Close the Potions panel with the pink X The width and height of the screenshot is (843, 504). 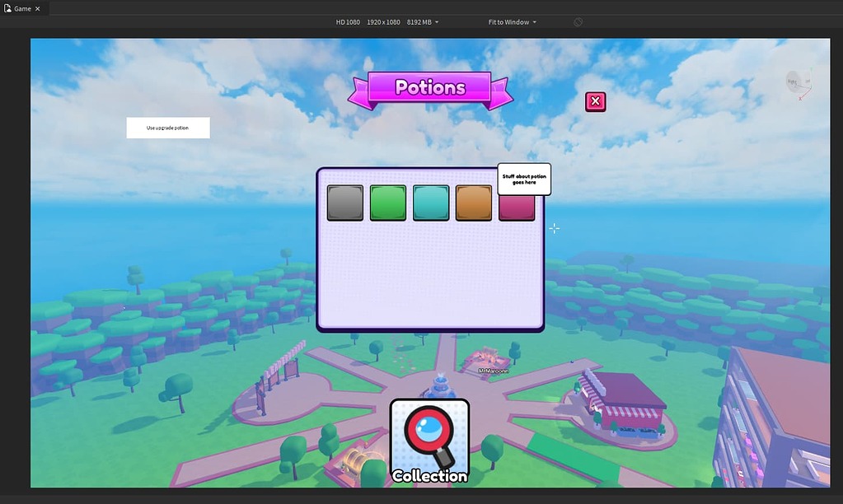click(x=595, y=100)
